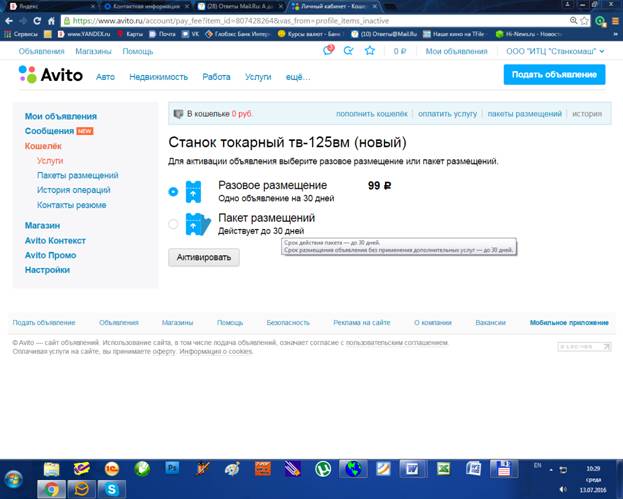Open Мои объявления in left sidebar
Image resolution: width=623 pixels, height=499 pixels.
(61, 116)
